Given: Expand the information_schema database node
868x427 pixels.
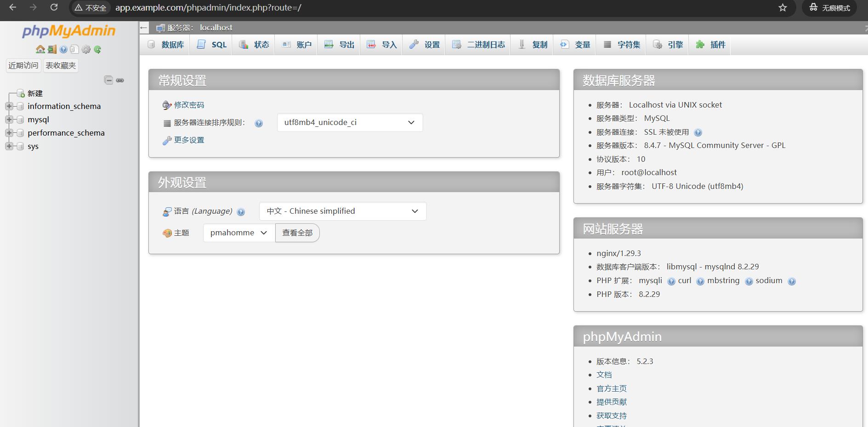Looking at the screenshot, I should click(x=9, y=106).
